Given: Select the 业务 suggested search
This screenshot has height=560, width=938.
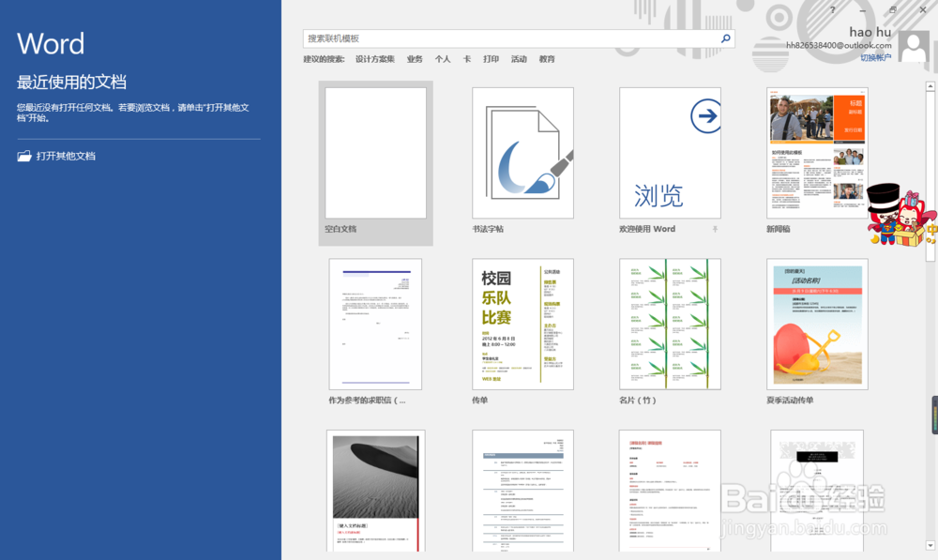Looking at the screenshot, I should pyautogui.click(x=414, y=58).
